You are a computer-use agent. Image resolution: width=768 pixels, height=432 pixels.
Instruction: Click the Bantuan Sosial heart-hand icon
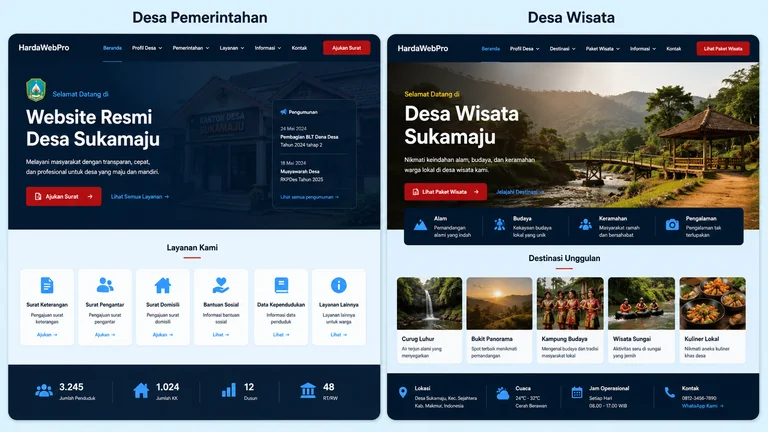pos(221,285)
